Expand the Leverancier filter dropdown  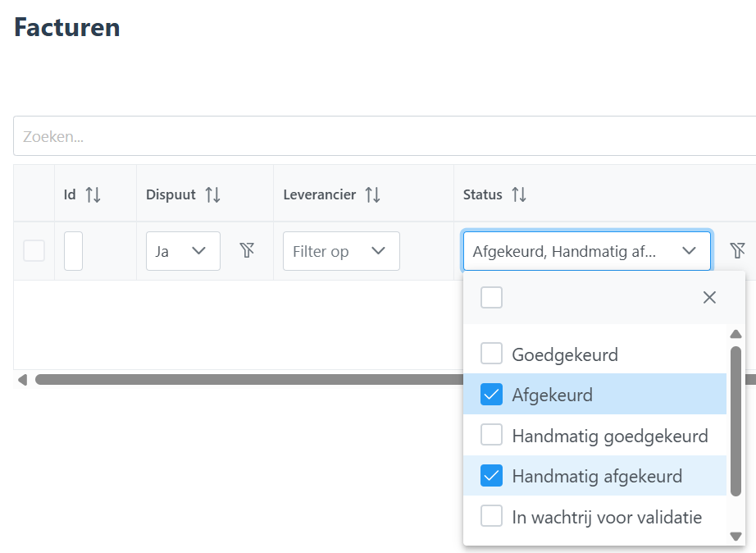(341, 251)
